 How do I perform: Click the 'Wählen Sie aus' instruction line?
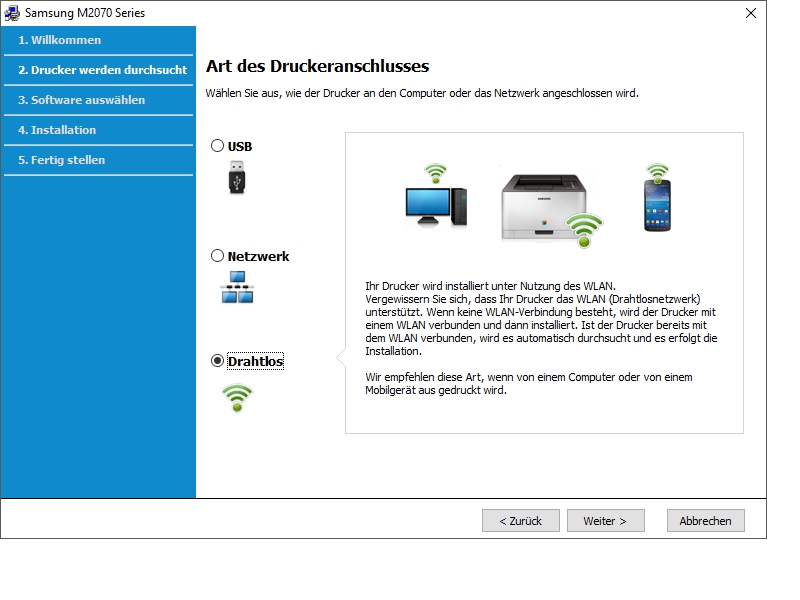click(422, 93)
